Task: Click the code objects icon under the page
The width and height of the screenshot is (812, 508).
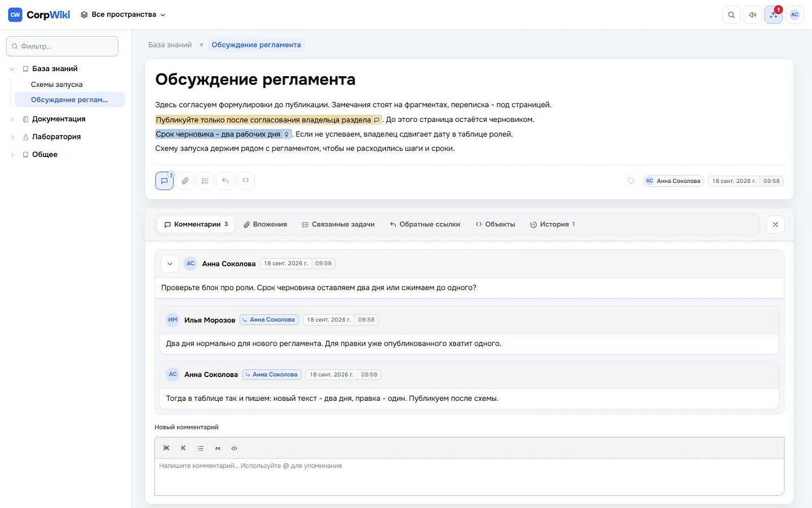Action: [246, 181]
